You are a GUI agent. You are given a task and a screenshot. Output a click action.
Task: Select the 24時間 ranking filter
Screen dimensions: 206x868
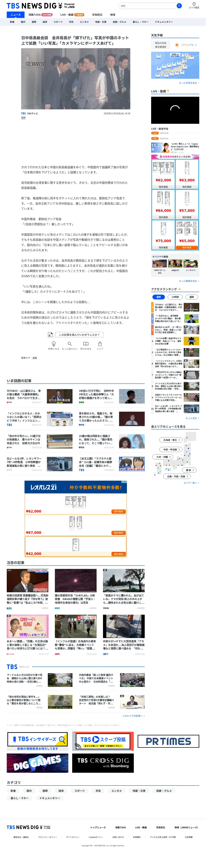[x=175, y=297]
